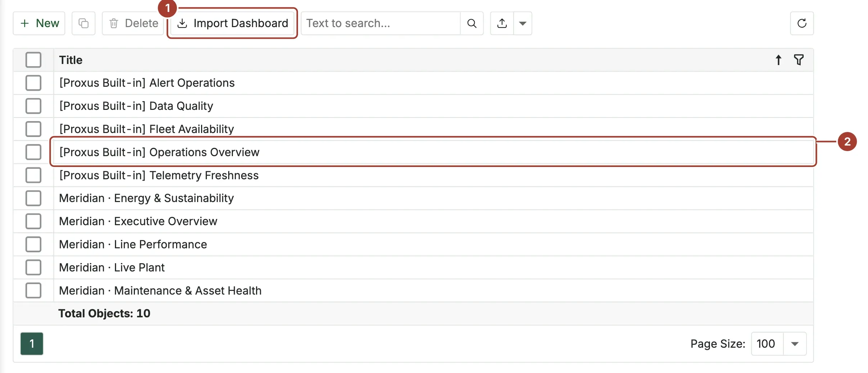Open the export options dropdown arrow
Viewport: 868px width, 373px height.
[523, 23]
